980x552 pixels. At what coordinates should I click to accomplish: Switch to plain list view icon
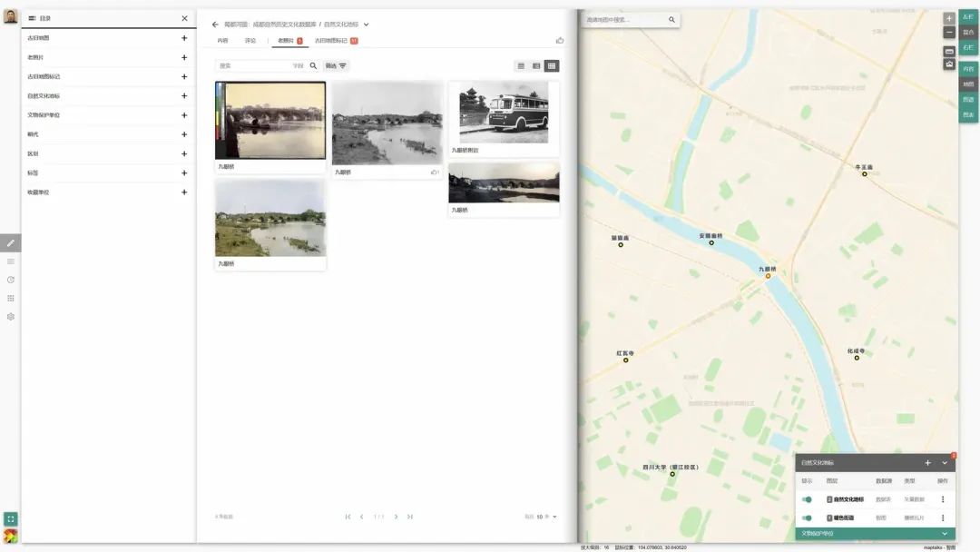pos(521,66)
